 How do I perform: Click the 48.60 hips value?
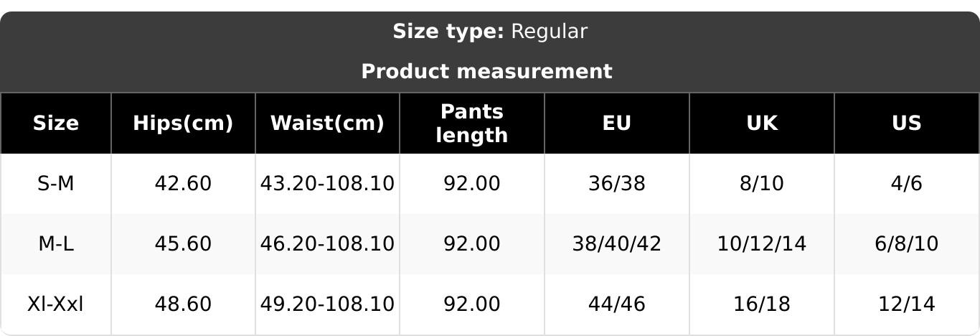pyautogui.click(x=183, y=304)
